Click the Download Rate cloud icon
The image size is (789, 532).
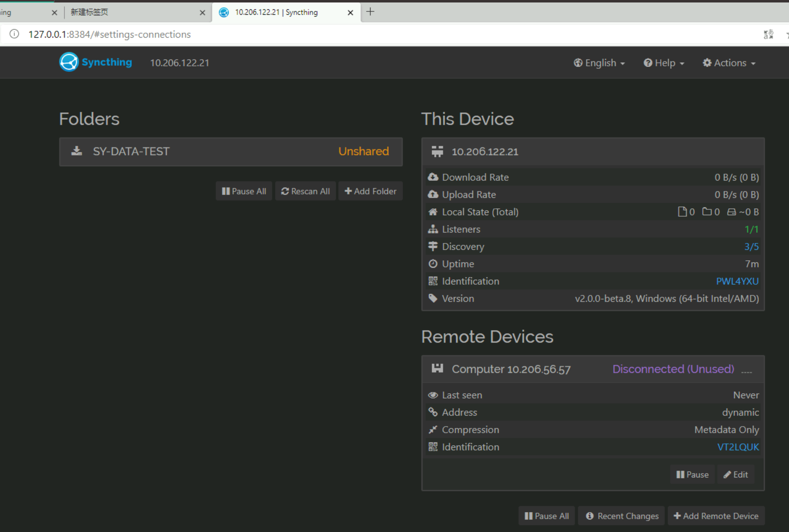click(433, 177)
